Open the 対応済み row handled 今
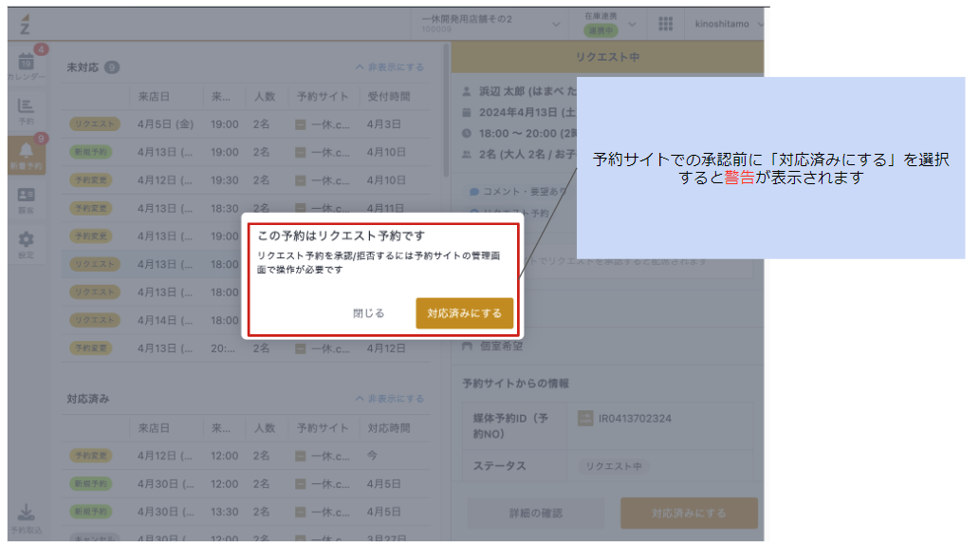980x545 pixels. (x=247, y=456)
